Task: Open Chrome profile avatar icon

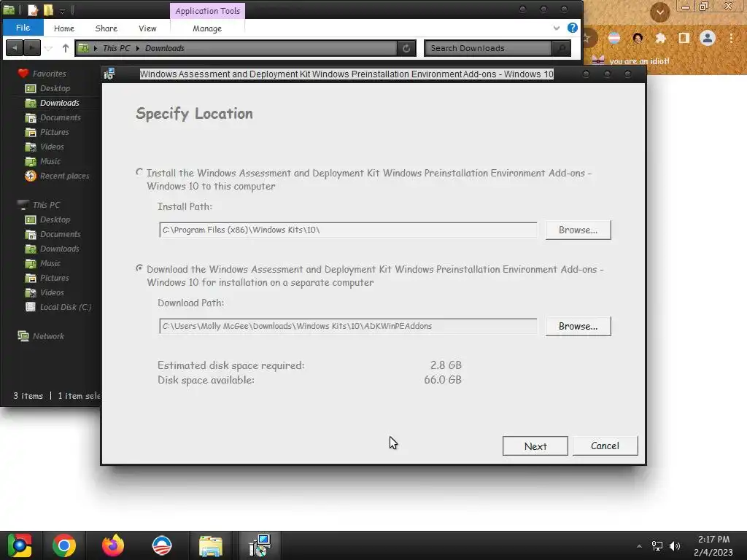Action: [x=708, y=38]
